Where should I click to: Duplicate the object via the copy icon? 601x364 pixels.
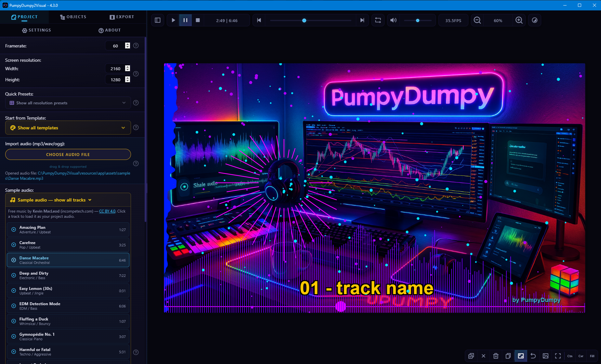click(x=508, y=356)
